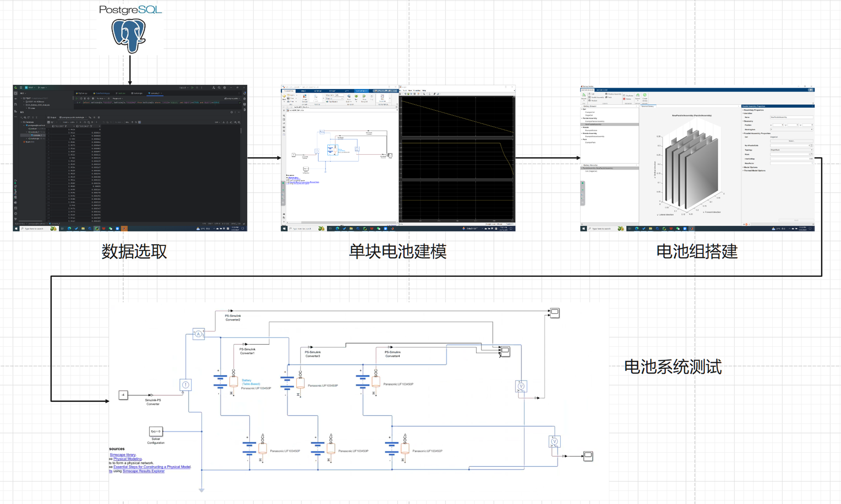Viewport: 841px width, 504px height.
Task: Open the Simscape Results Explorer link
Action: [x=143, y=471]
